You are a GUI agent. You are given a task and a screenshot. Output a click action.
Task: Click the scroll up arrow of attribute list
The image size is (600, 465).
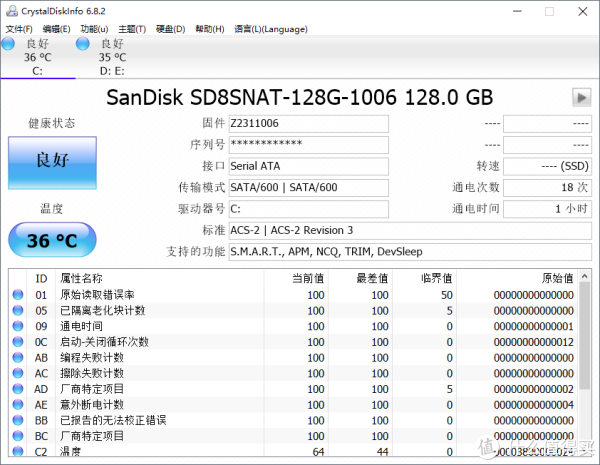(x=584, y=276)
